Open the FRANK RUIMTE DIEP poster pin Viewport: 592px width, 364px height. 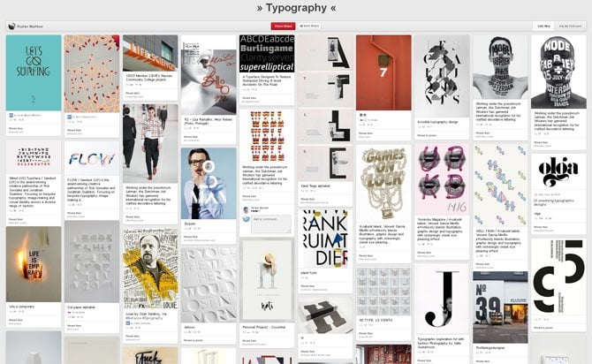tap(325, 239)
